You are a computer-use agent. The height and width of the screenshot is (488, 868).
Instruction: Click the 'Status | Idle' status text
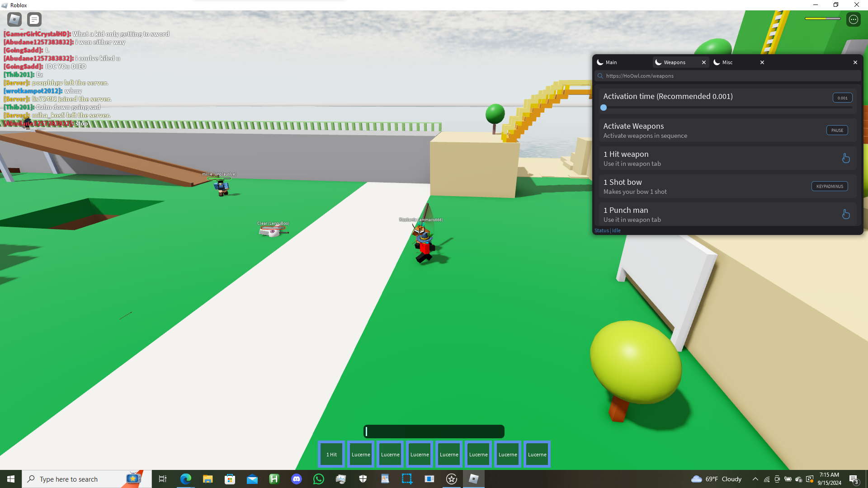tap(608, 230)
